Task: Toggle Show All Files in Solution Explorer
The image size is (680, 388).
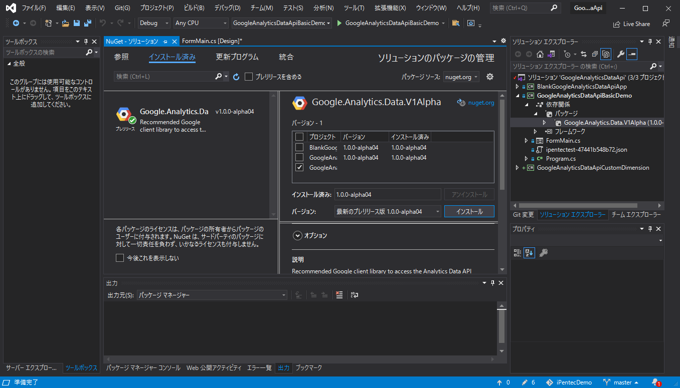Action: [x=606, y=54]
